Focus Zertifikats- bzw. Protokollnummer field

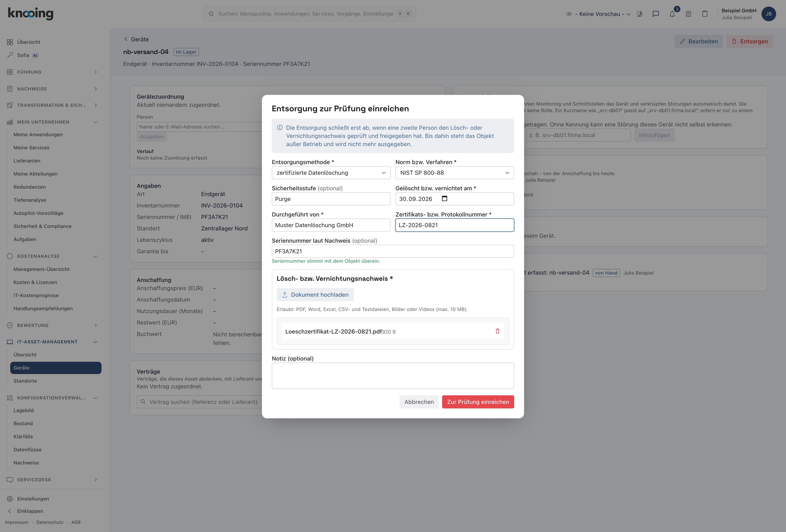point(455,225)
